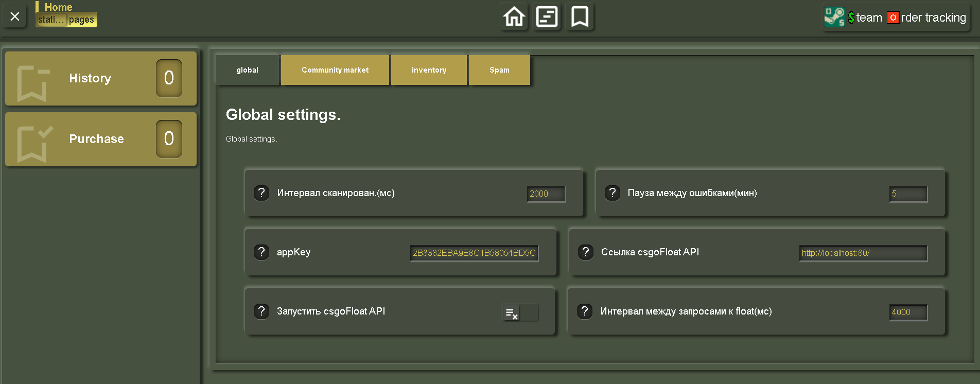The width and height of the screenshot is (980, 384).
Task: Close the side menu with X button
Action: [15, 17]
